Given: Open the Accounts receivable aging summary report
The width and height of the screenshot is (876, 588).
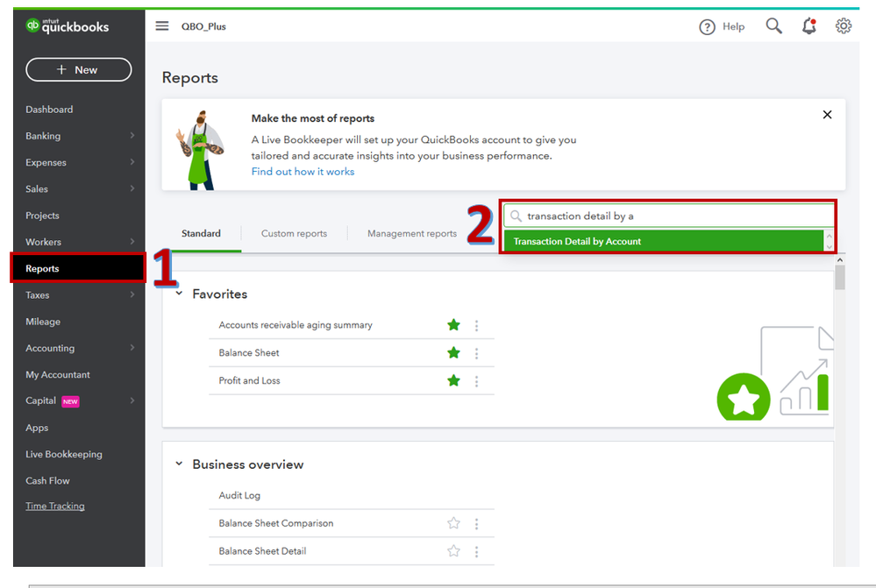Looking at the screenshot, I should [x=296, y=325].
